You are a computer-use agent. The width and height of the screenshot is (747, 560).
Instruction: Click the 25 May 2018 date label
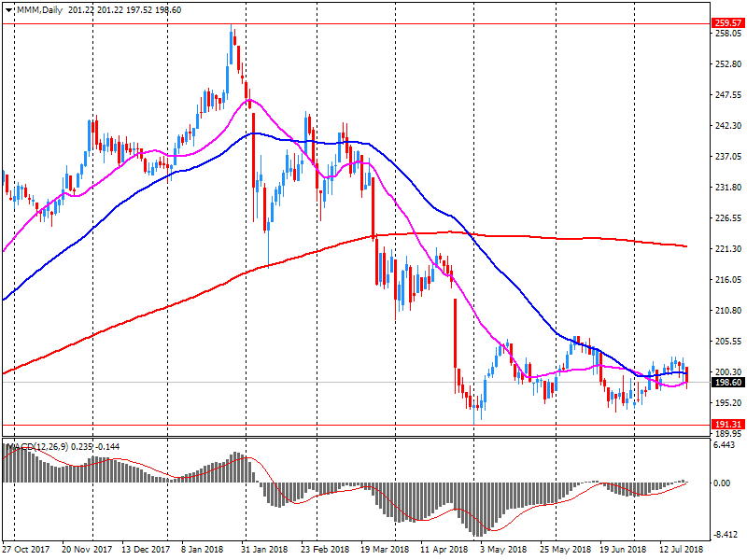[x=566, y=550]
